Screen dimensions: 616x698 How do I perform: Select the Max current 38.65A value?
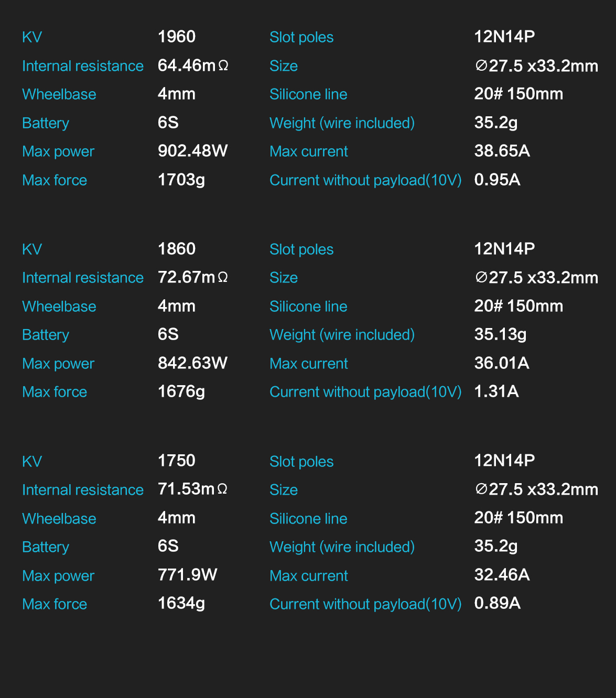pos(502,151)
